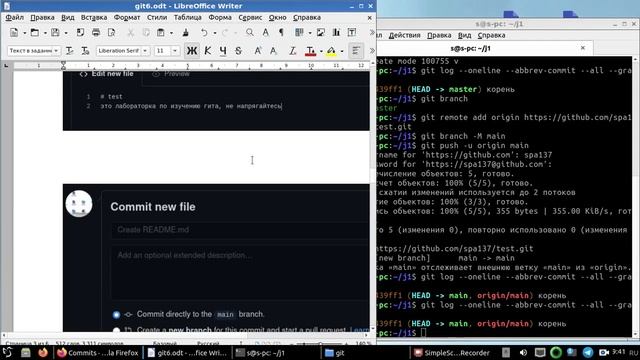640x360 pixels.
Task: Click the Export as PDF icon
Action: click(x=80, y=33)
